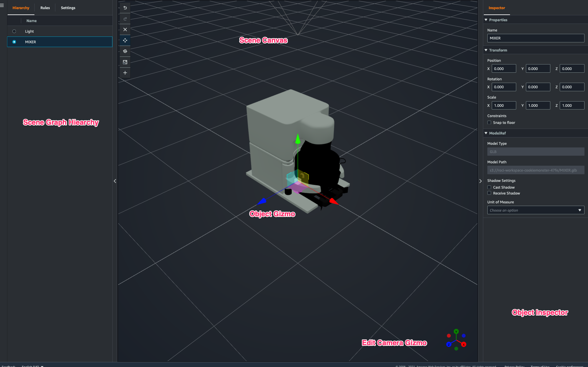This screenshot has height=367, width=588.
Task: Click the add object plus icon
Action: point(125,73)
